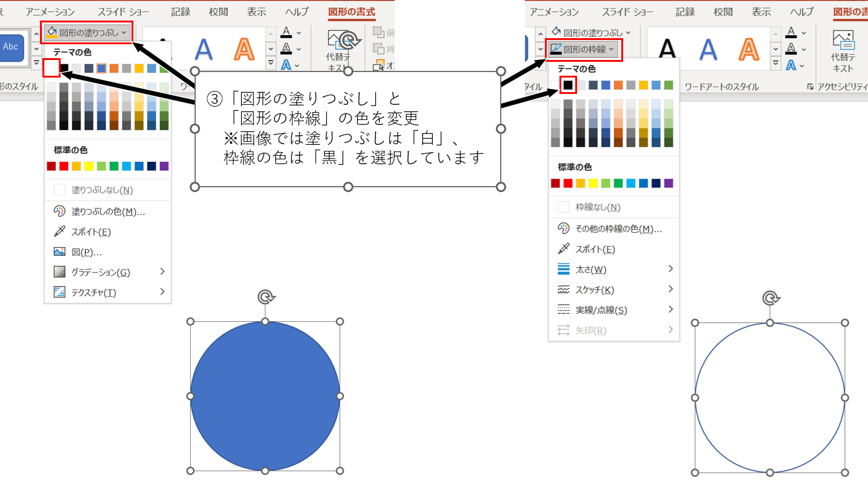Click the picture icon beside 図(P)
This screenshot has width=868, height=489.
pos(59,252)
